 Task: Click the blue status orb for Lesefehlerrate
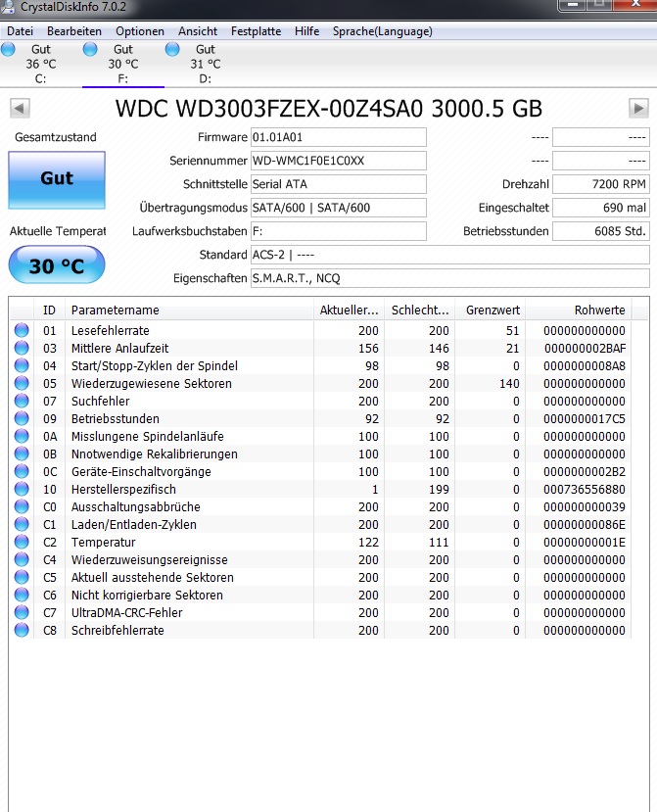[22, 331]
